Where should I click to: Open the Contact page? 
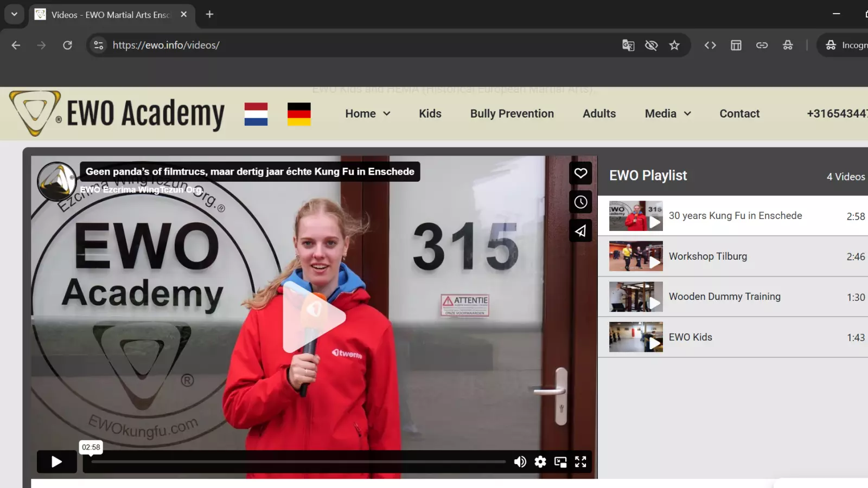point(739,113)
